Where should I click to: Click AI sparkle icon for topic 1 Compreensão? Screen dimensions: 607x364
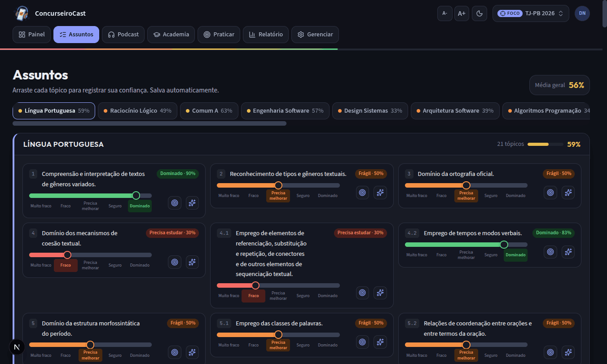click(192, 203)
